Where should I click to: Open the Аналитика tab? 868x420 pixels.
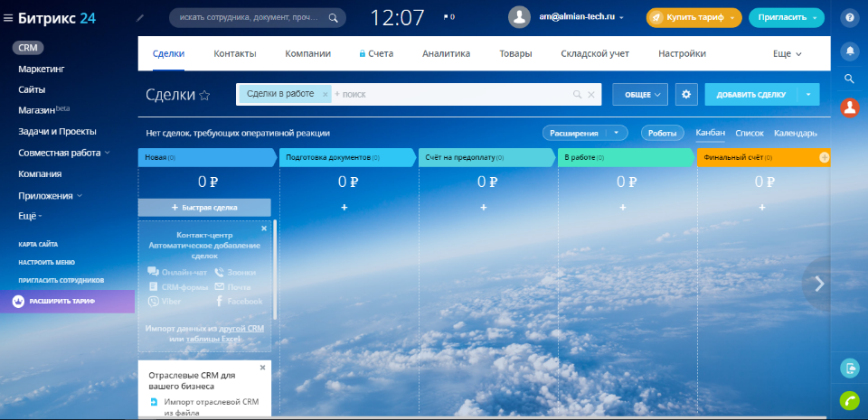click(446, 54)
